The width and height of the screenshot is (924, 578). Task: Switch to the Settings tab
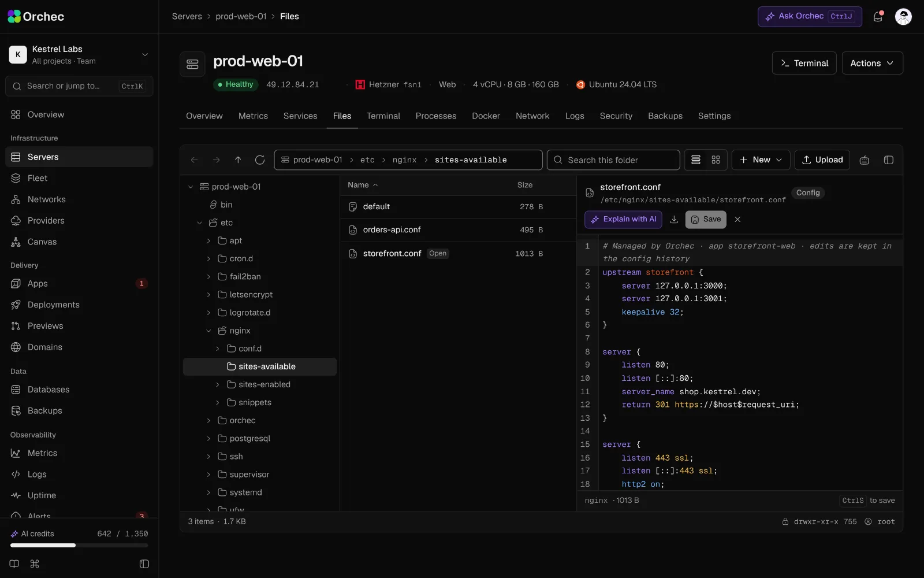pyautogui.click(x=714, y=116)
